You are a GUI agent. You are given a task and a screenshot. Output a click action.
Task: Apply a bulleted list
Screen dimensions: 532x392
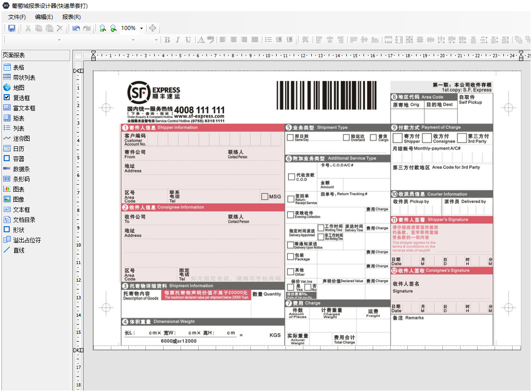(268, 40)
